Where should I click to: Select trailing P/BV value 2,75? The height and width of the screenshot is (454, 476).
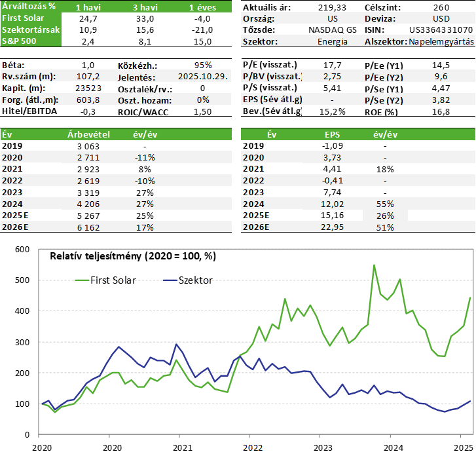point(332,77)
